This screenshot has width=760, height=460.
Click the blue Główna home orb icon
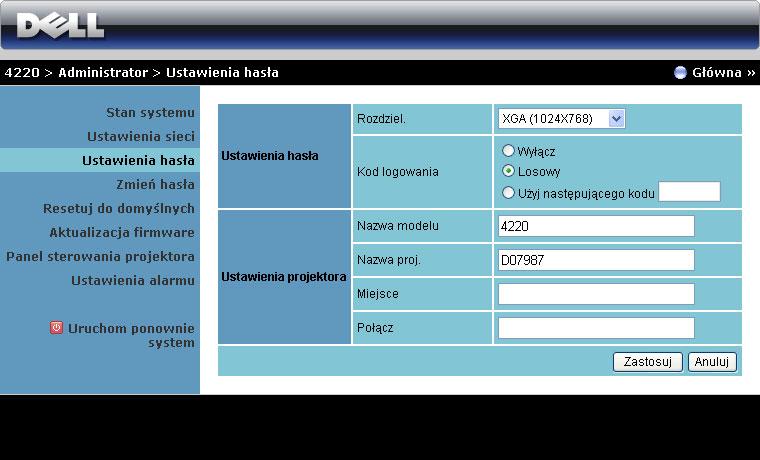tap(681, 73)
